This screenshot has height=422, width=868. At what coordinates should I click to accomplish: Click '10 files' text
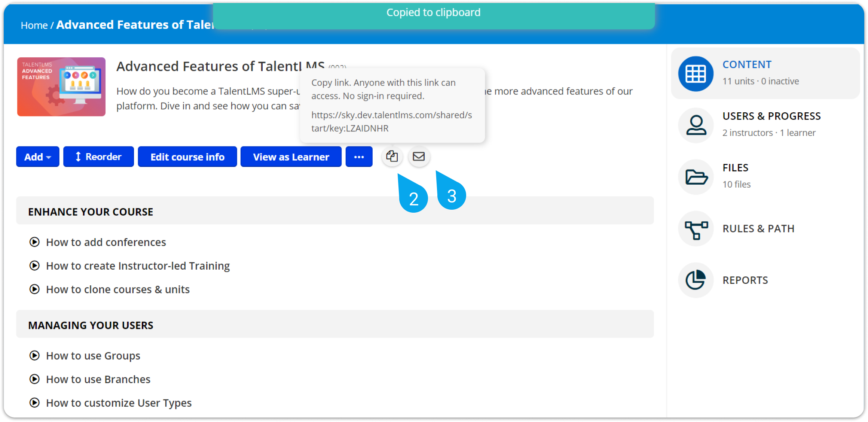[x=736, y=185]
